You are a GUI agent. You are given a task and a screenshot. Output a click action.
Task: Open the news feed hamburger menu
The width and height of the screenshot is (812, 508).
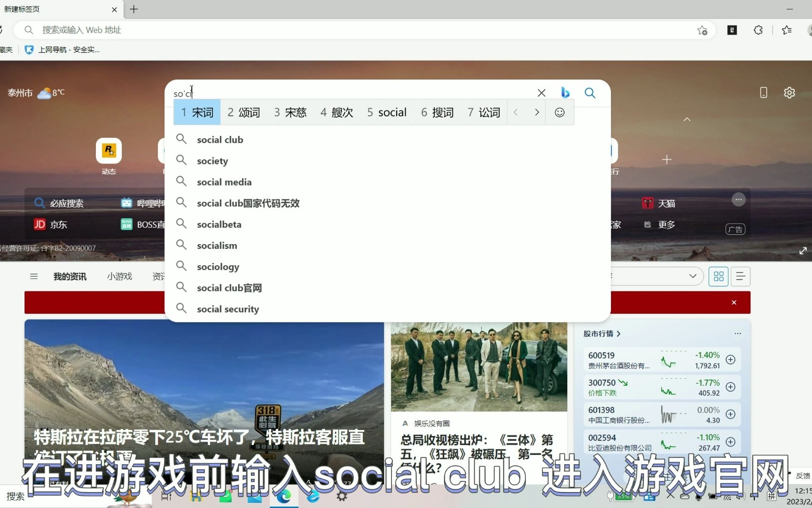pos(34,277)
